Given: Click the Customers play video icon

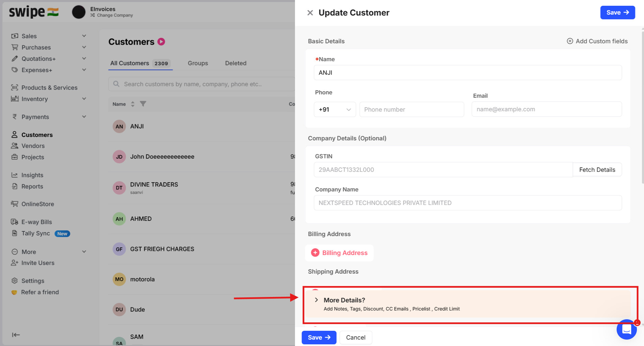Looking at the screenshot, I should pos(162,42).
